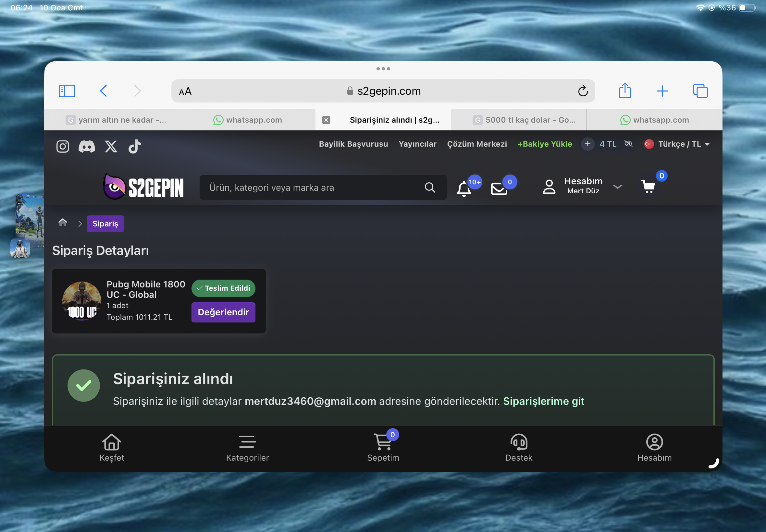Open the S2GEPIN X profile

[111, 146]
